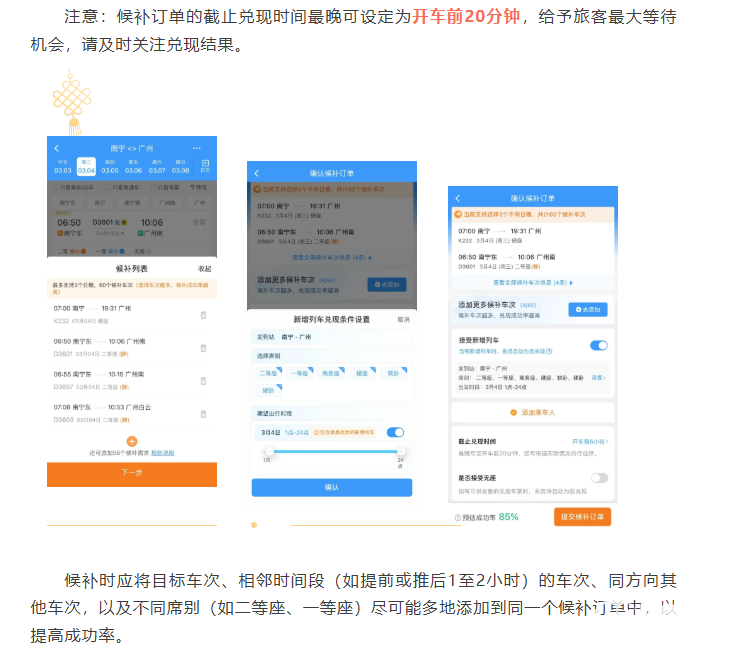Select the 03.05 date tab

109,166
